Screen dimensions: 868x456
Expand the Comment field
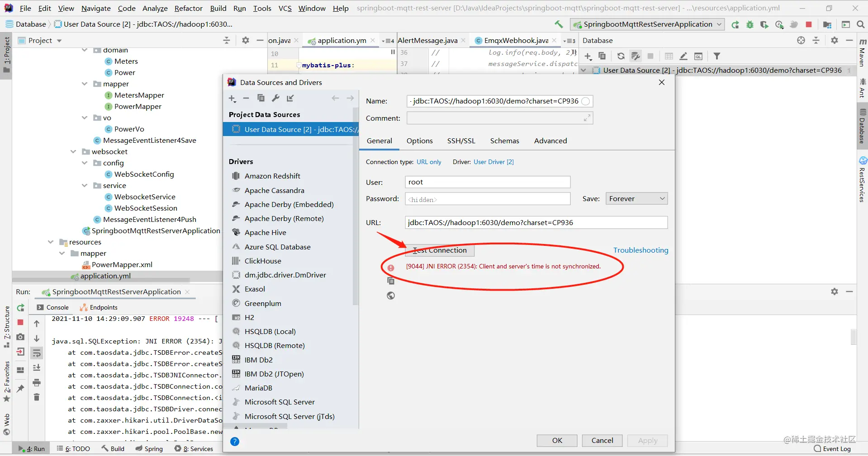(587, 118)
